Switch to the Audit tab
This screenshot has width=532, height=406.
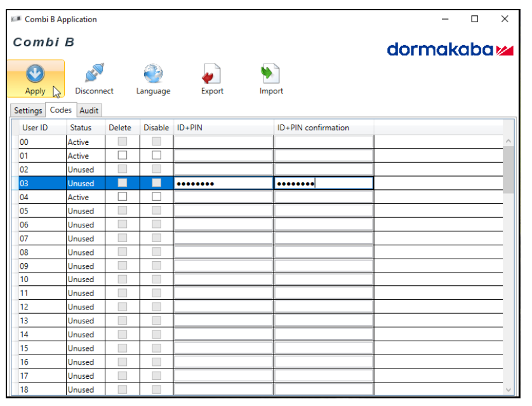(x=89, y=111)
